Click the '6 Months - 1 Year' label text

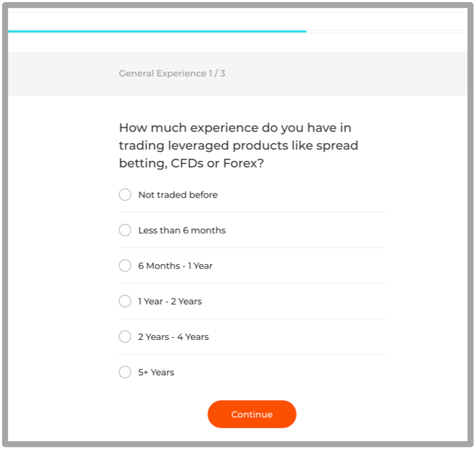point(175,265)
